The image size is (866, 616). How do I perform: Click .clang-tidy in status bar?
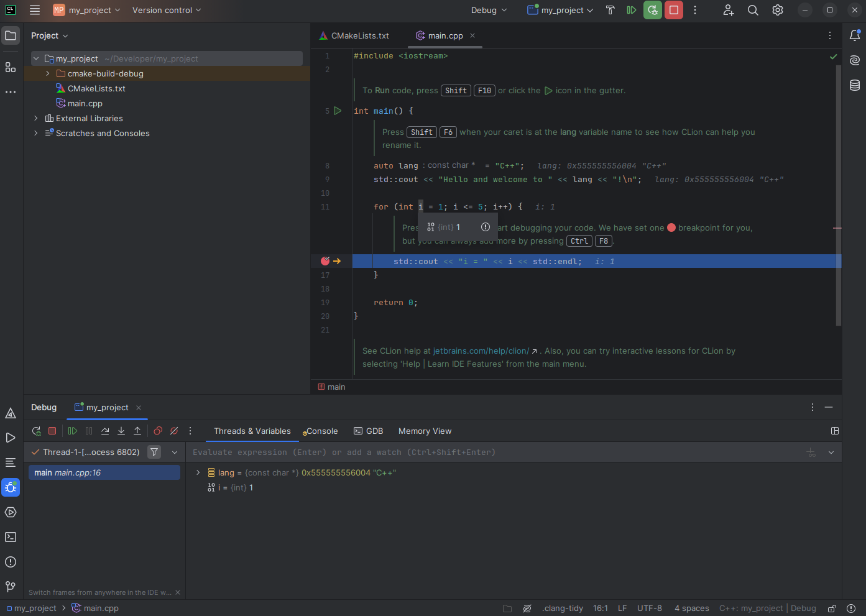point(563,609)
